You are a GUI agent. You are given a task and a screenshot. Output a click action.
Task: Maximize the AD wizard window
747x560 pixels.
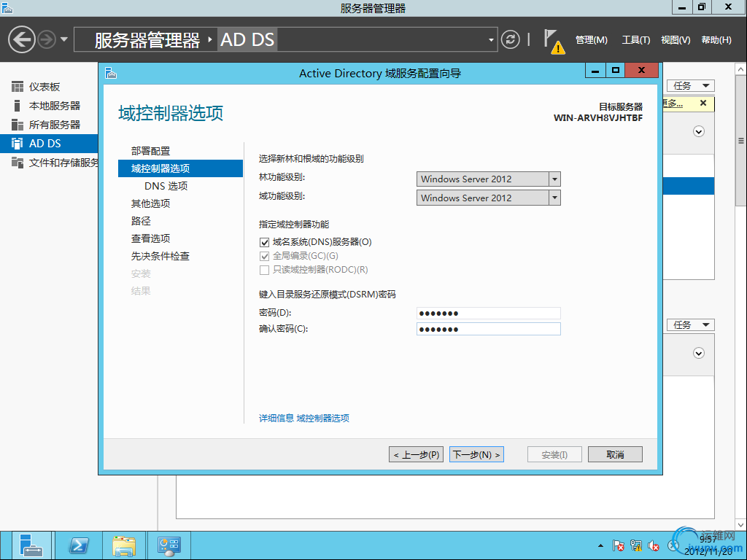click(616, 71)
